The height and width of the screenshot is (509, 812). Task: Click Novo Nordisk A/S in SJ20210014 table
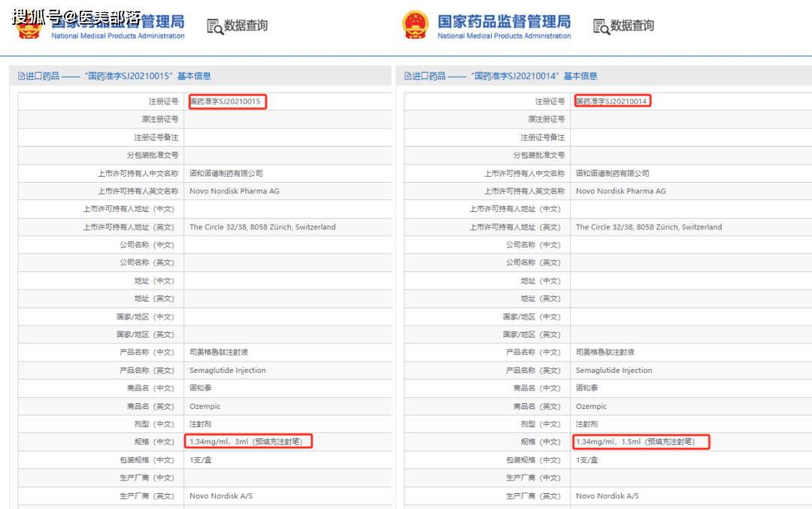[x=607, y=496]
